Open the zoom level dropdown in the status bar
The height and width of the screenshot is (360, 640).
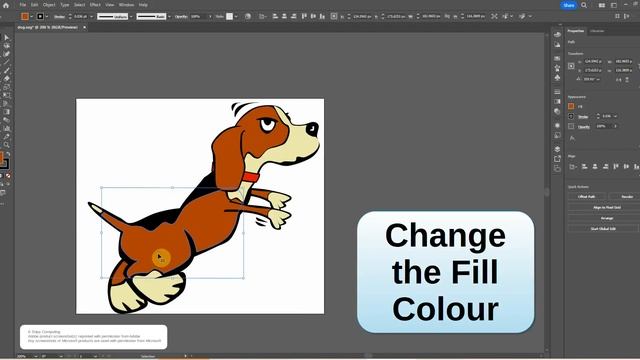click(x=36, y=356)
